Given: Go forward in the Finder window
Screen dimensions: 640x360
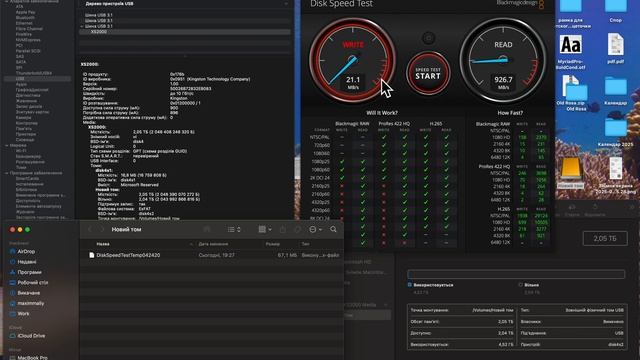Looking at the screenshot, I should [102, 230].
